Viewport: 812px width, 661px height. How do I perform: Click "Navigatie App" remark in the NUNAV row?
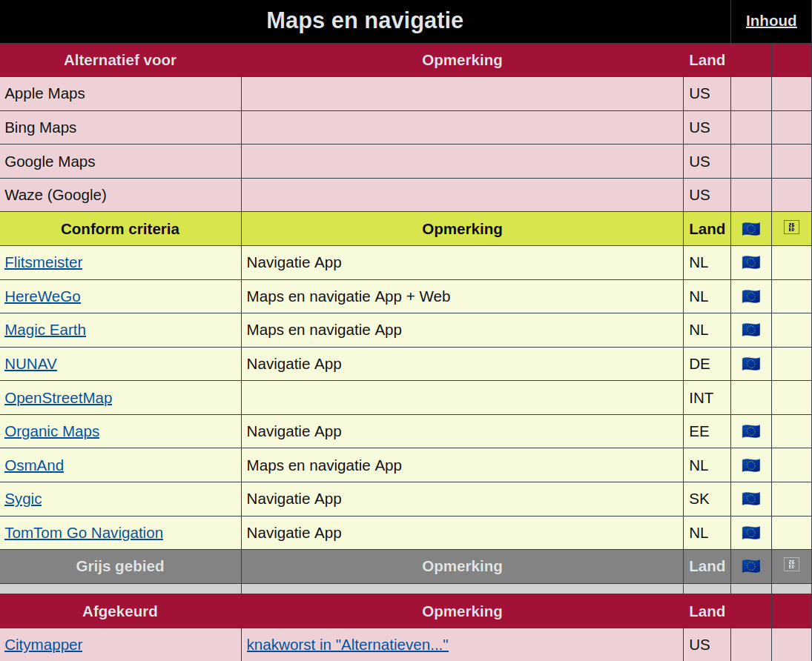[x=294, y=364]
